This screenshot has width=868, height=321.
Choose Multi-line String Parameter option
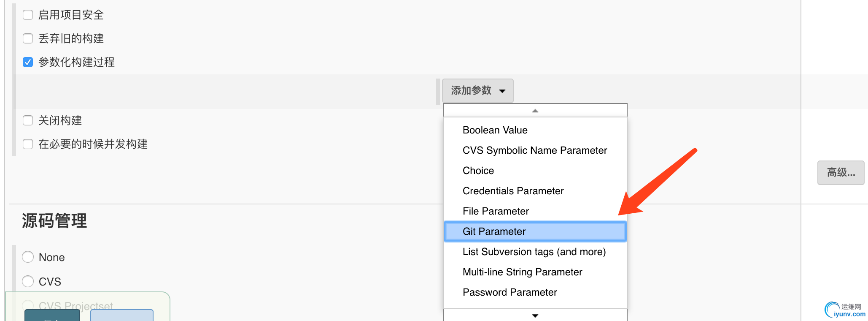click(x=522, y=272)
